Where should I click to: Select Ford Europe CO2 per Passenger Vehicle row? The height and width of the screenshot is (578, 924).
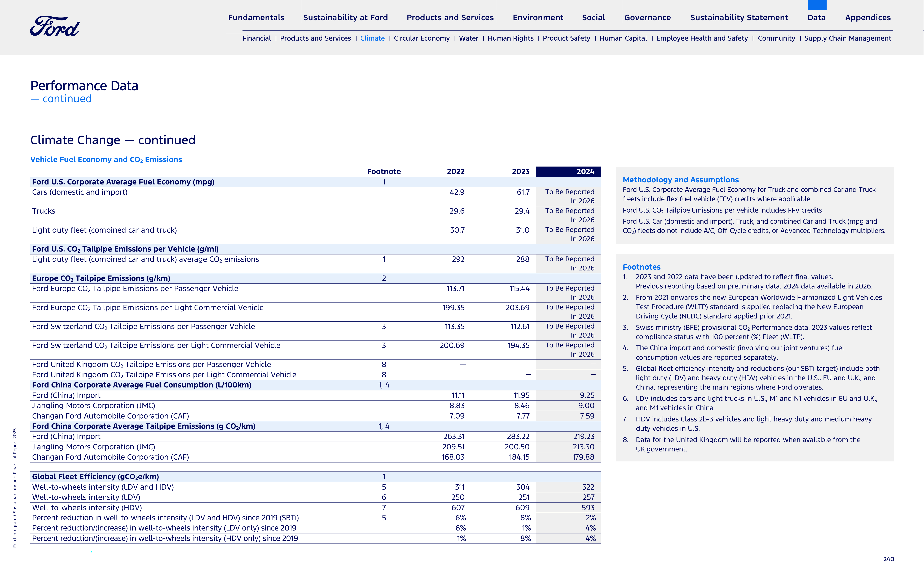135,289
